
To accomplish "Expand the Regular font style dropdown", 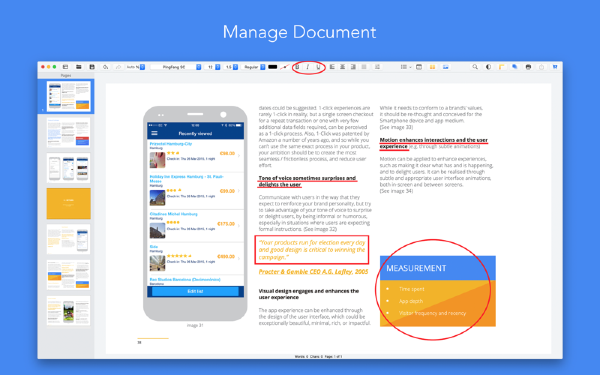I will (254, 67).
